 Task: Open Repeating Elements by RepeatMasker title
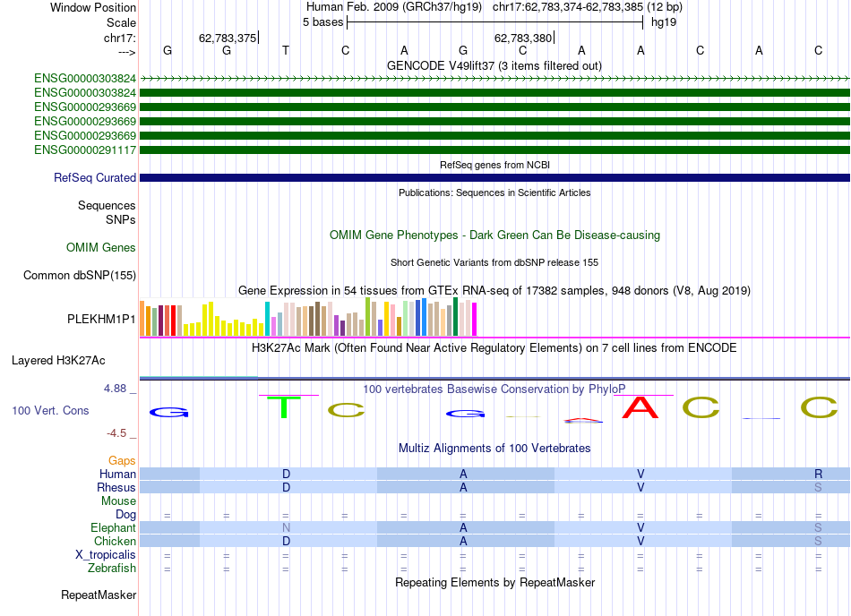click(494, 582)
